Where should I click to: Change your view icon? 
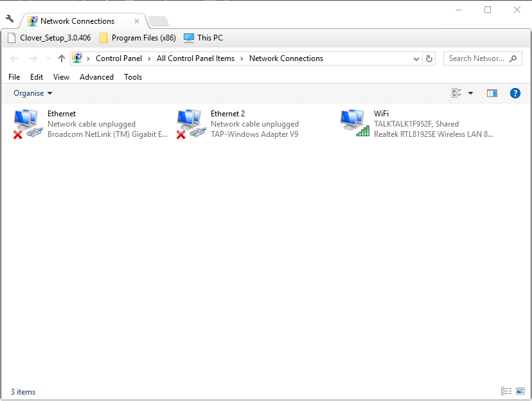click(x=456, y=93)
